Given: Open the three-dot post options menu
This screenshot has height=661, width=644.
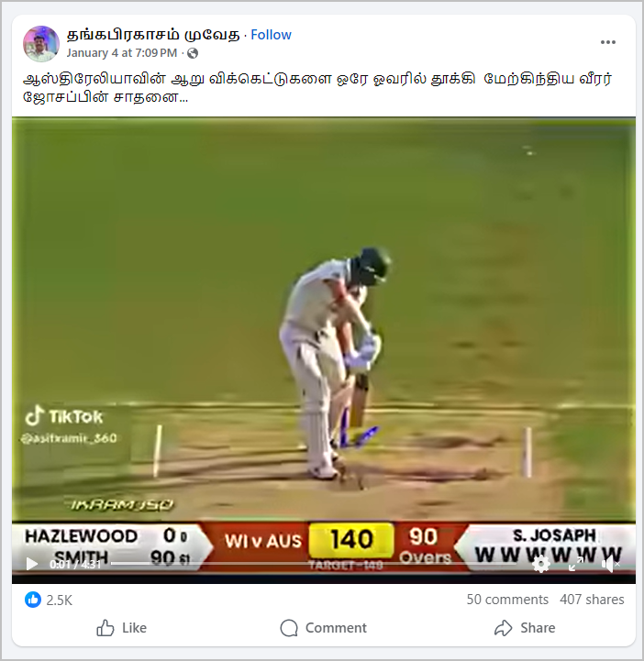Looking at the screenshot, I should [x=607, y=42].
